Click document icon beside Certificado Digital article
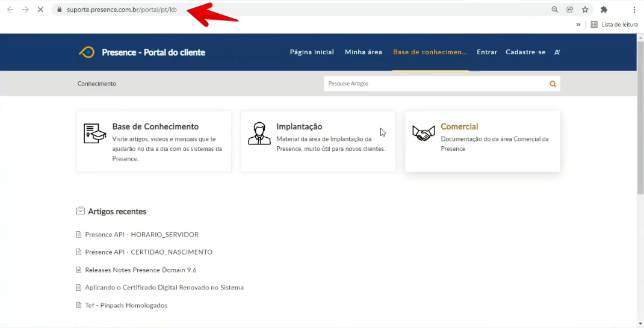The image size is (644, 328). (79, 287)
